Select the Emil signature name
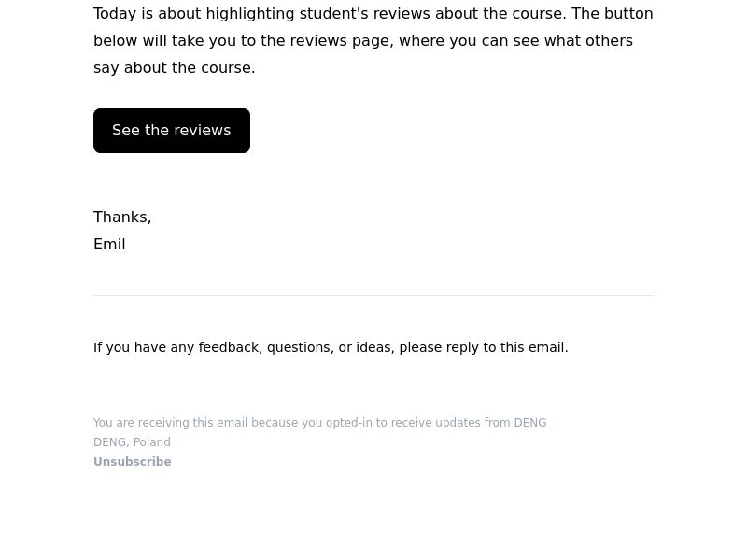 [x=109, y=245]
